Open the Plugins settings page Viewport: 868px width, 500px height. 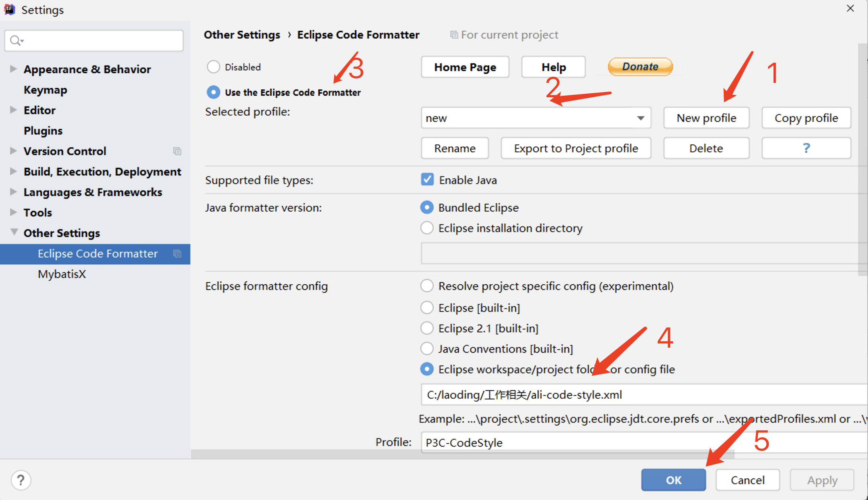coord(43,131)
